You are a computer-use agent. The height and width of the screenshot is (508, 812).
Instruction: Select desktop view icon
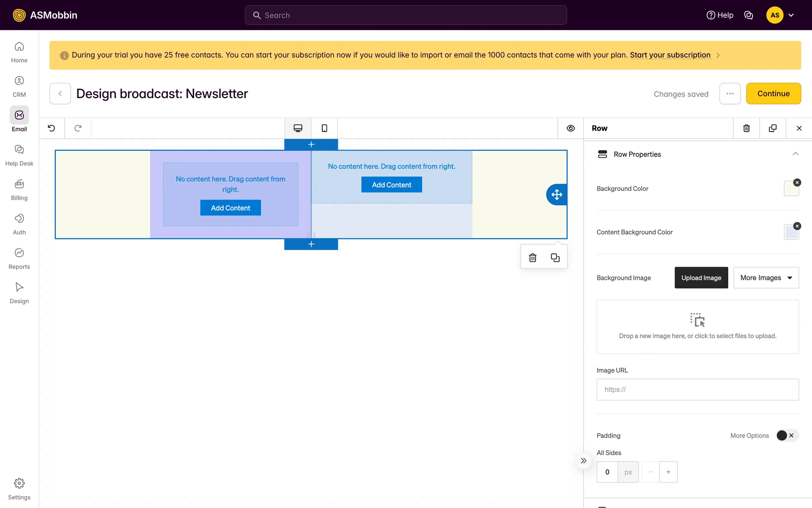pyautogui.click(x=298, y=128)
